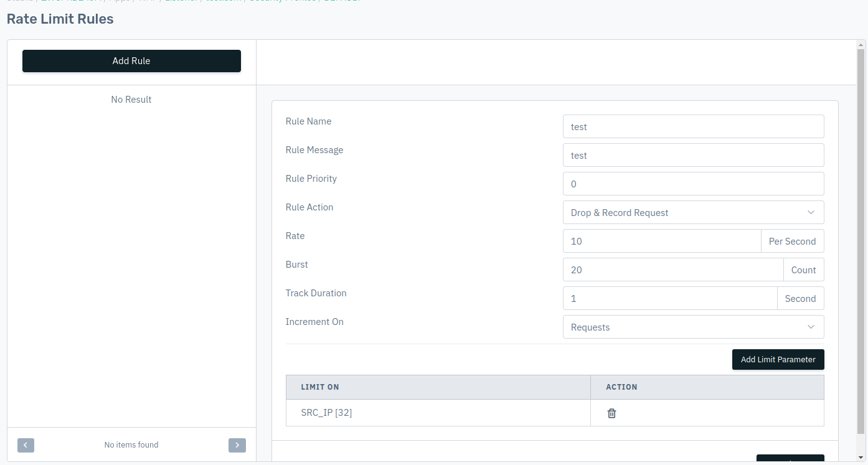Click the Count unit label beside Burst
This screenshot has width=868, height=465.
[x=803, y=270]
